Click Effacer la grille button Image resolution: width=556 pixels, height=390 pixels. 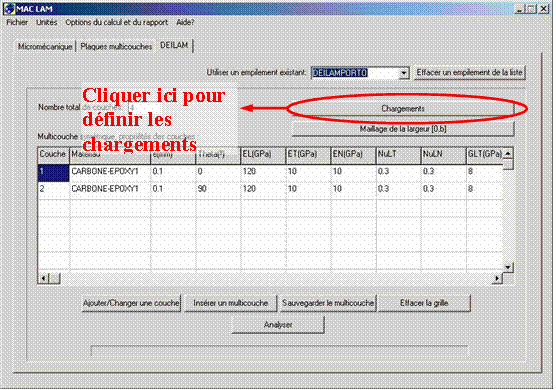click(424, 303)
